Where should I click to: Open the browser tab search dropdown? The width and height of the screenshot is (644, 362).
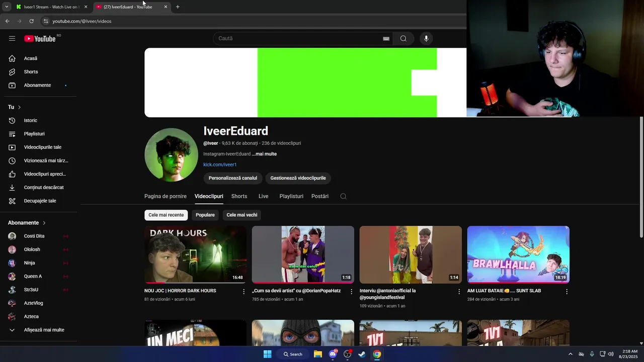[x=7, y=7]
